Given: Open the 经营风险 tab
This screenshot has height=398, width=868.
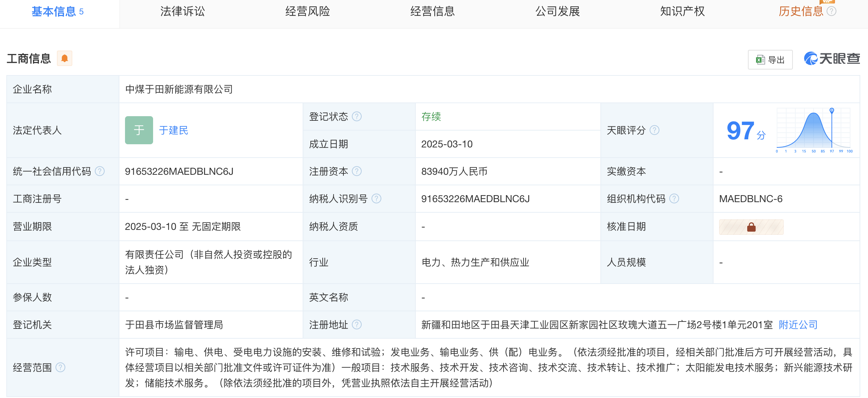Looking at the screenshot, I should click(x=308, y=11).
